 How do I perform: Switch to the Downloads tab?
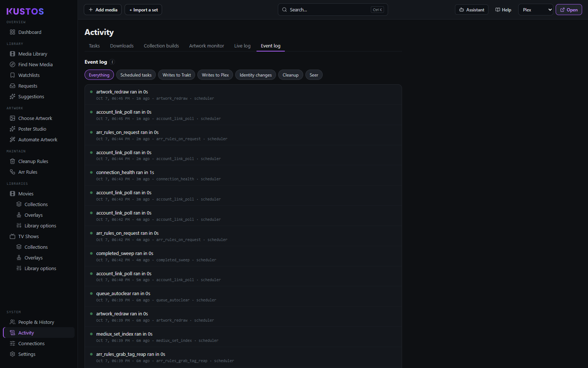pyautogui.click(x=122, y=46)
